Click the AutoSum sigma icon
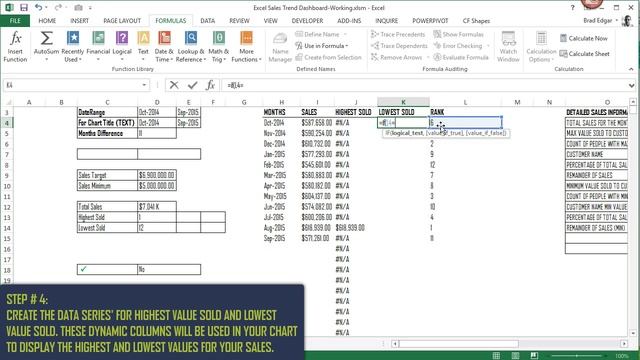 tap(46, 38)
